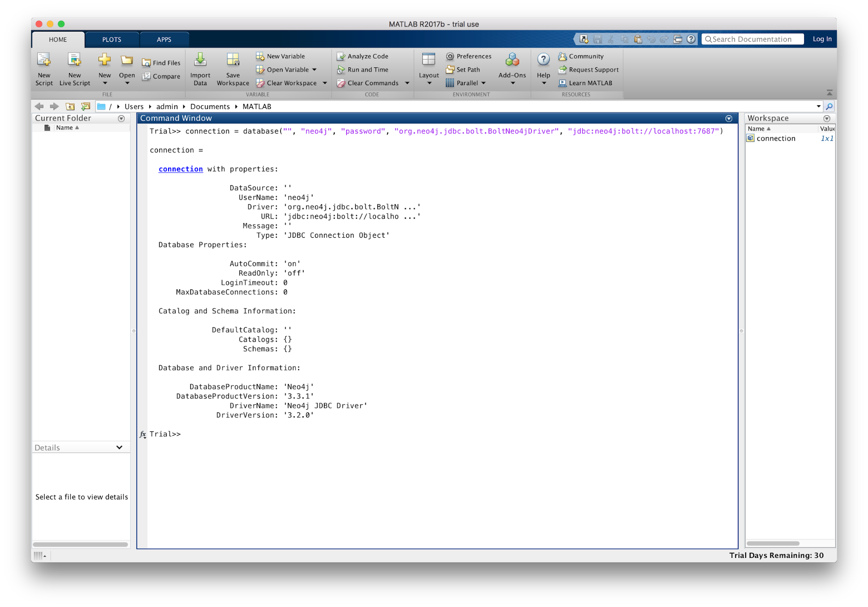This screenshot has width=868, height=607.
Task: Click admin in the folder path
Action: point(167,106)
